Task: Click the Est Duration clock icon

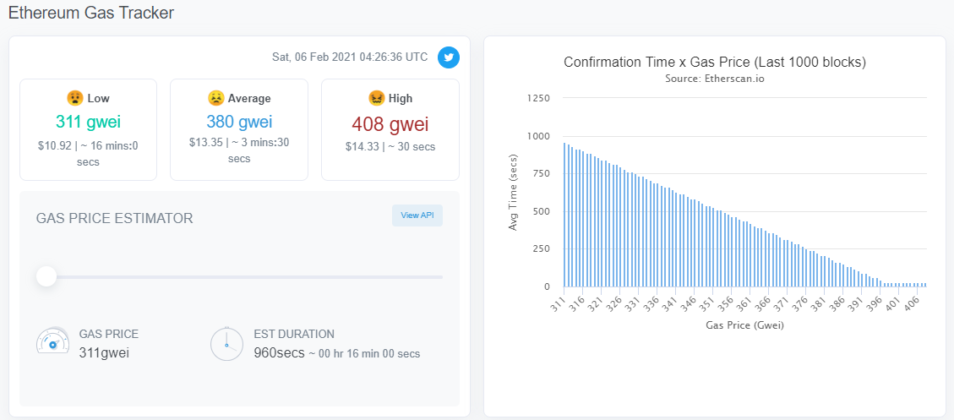Action: pyautogui.click(x=227, y=343)
